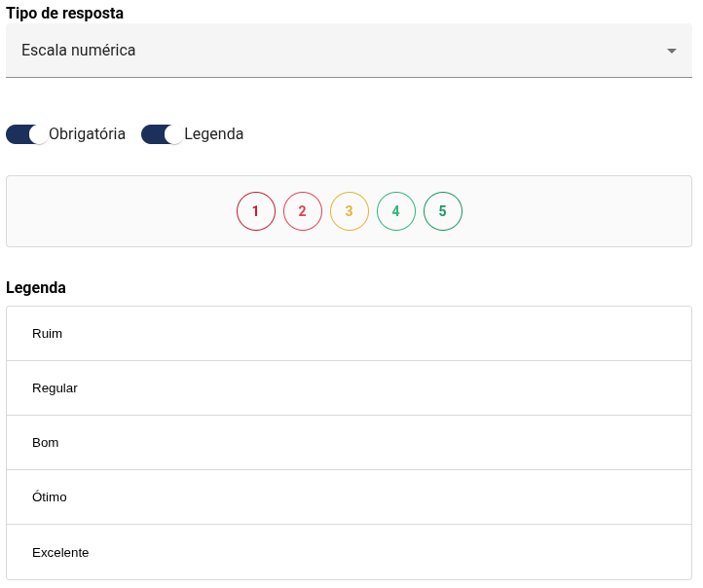The image size is (703, 588).
Task: Click the "Tipo de resposta" heading
Action: 64,14
